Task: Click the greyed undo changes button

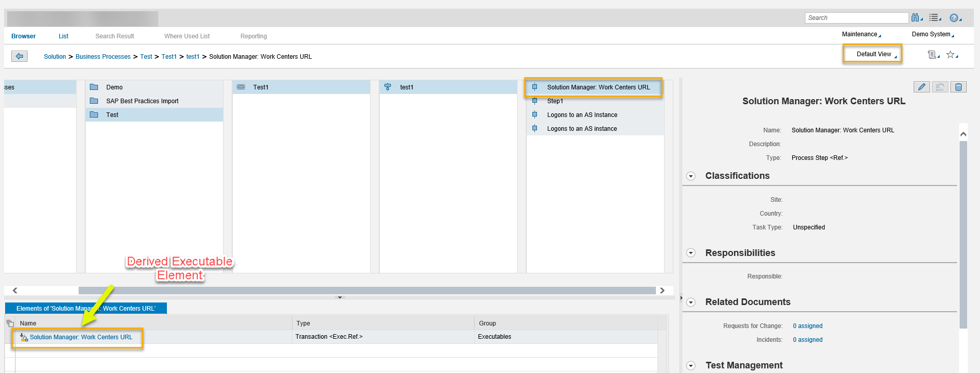Action: click(940, 87)
